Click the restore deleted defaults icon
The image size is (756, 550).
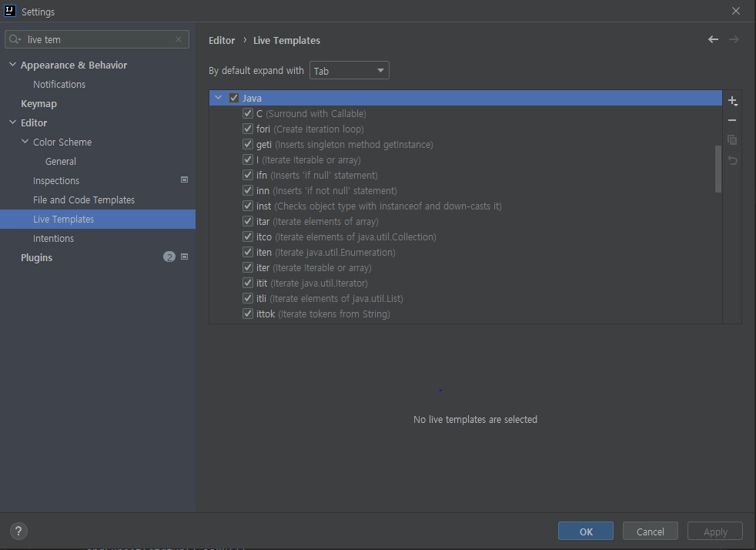(732, 160)
